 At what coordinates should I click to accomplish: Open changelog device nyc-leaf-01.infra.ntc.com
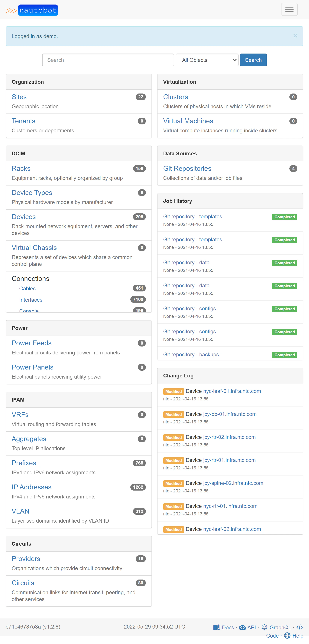point(232,391)
